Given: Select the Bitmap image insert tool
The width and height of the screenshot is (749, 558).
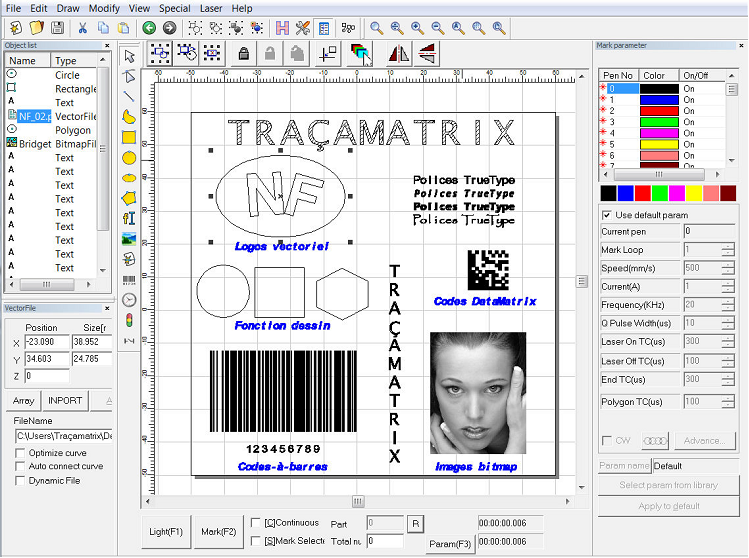Looking at the screenshot, I should [x=129, y=238].
